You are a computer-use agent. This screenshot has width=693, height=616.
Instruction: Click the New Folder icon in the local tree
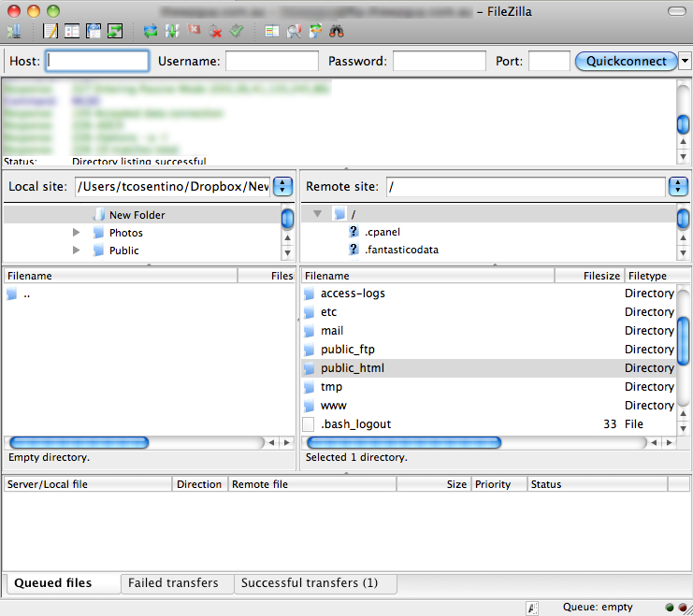point(99,215)
